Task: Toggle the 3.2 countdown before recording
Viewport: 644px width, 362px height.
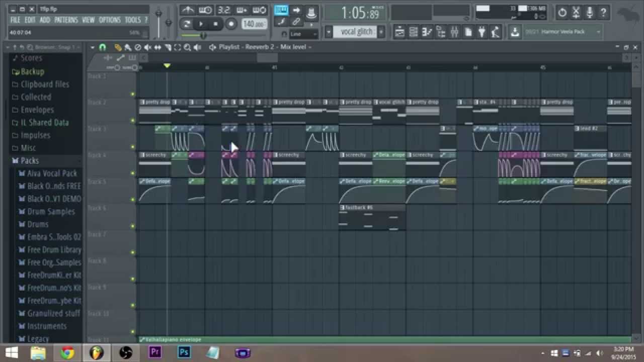Action: point(224,10)
